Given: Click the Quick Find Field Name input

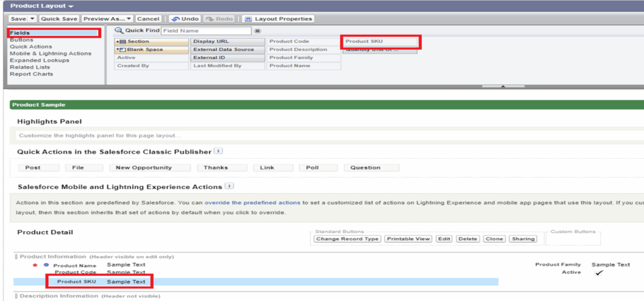Looking at the screenshot, I should 206,30.
